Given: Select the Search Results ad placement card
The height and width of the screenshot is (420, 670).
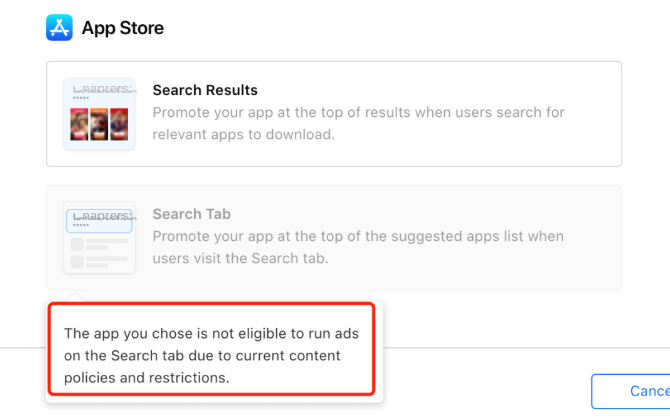Looking at the screenshot, I should pyautogui.click(x=334, y=114).
